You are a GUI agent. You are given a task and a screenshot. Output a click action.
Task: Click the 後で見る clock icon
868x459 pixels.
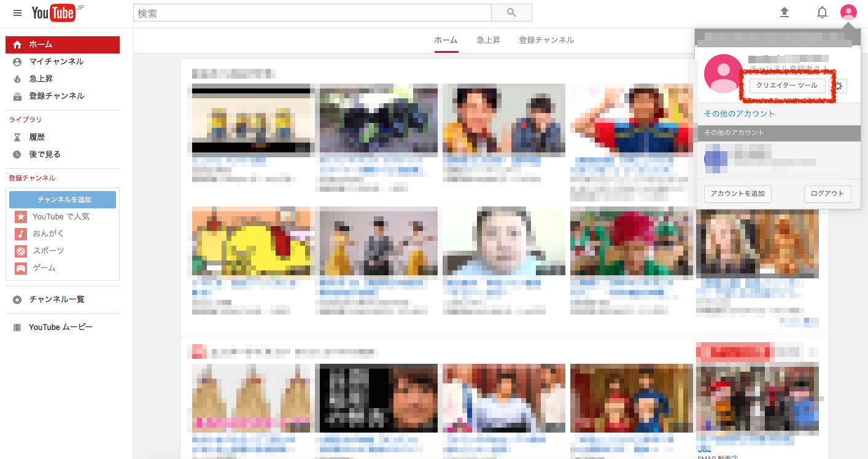click(x=17, y=155)
